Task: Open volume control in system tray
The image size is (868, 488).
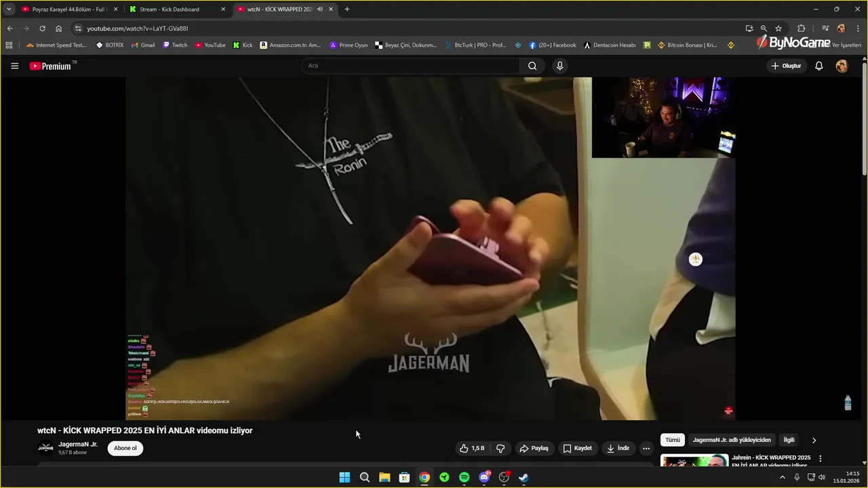Action: tap(822, 477)
